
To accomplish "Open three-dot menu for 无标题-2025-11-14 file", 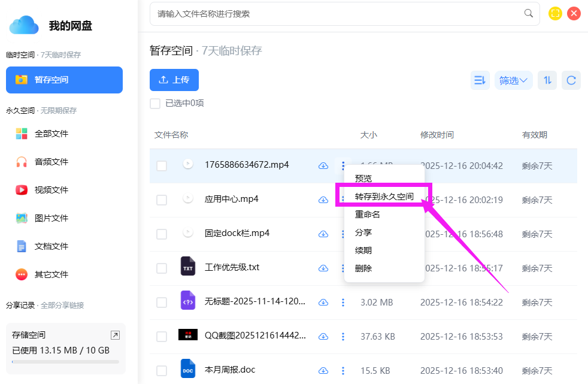I will click(x=343, y=303).
